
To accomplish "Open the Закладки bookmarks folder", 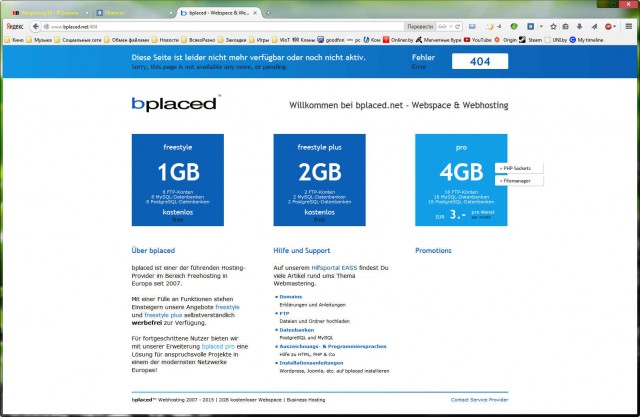I will pos(232,40).
